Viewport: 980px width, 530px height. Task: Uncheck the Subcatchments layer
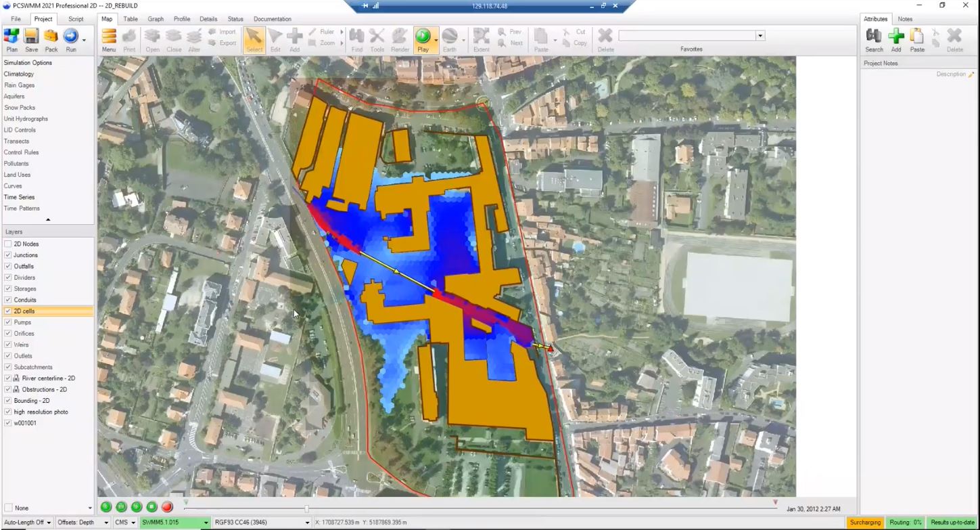pos(7,367)
